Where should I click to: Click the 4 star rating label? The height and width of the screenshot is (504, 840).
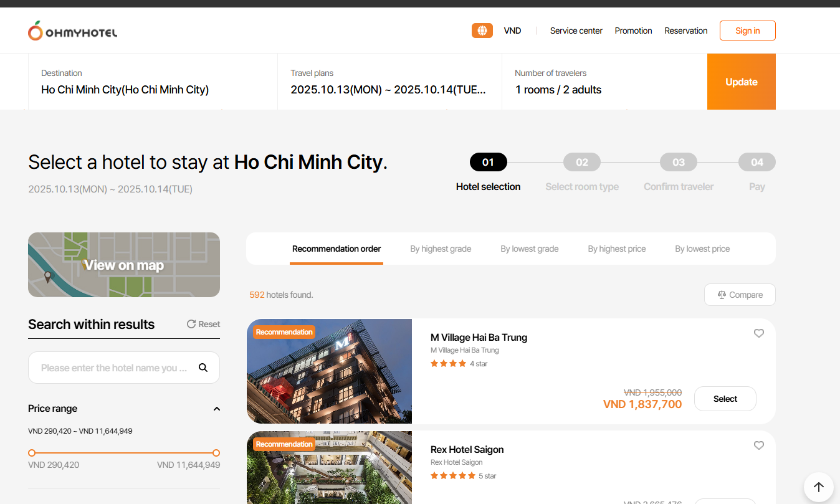click(479, 364)
